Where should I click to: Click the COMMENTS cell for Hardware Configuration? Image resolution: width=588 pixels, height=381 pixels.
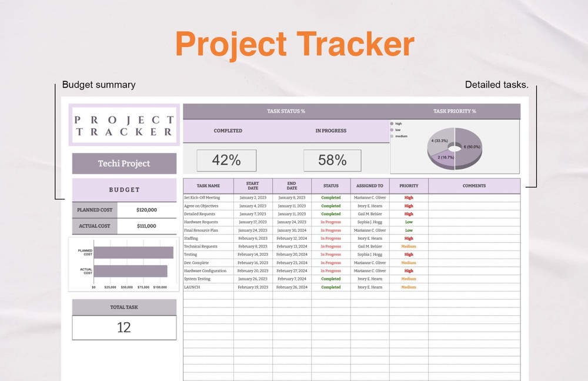(474, 270)
